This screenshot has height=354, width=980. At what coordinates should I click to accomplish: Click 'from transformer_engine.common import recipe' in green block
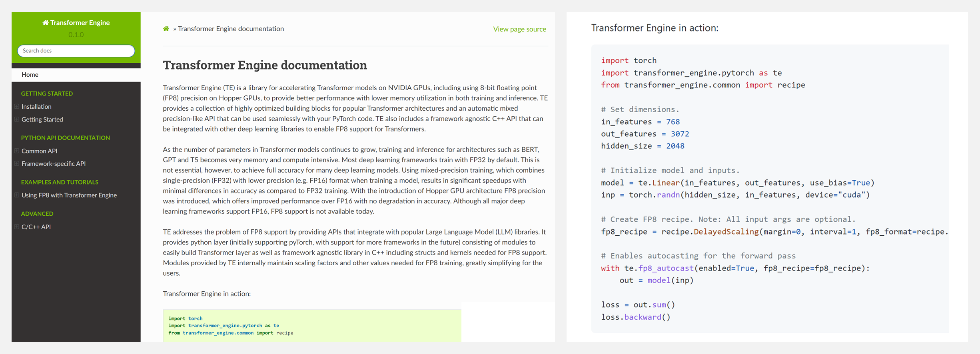(231, 333)
